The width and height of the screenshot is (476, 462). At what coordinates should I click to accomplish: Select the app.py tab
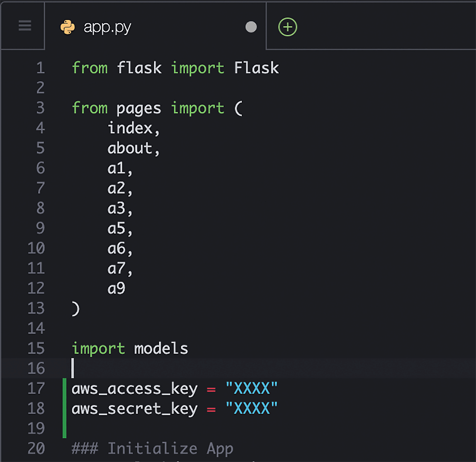pos(155,27)
